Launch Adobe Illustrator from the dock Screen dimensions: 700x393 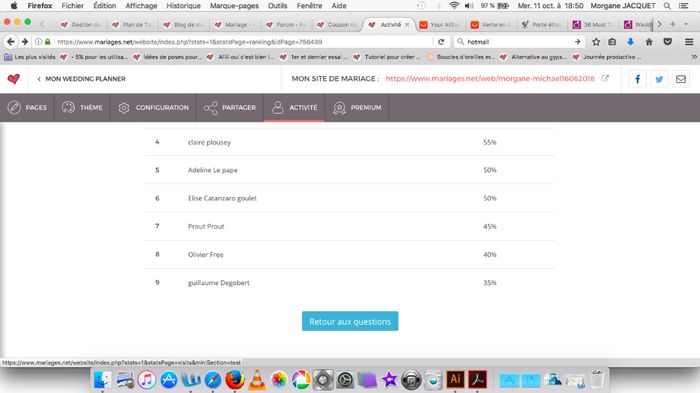click(455, 380)
